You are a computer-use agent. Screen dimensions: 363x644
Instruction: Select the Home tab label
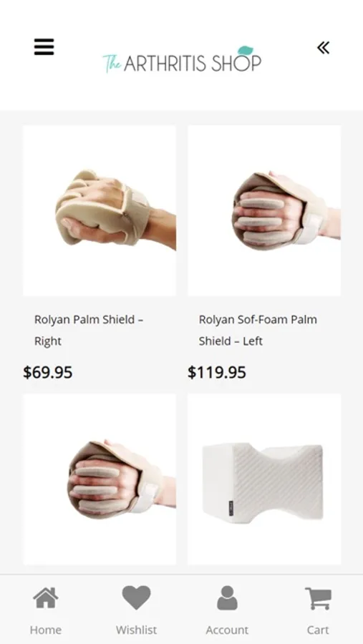click(46, 630)
